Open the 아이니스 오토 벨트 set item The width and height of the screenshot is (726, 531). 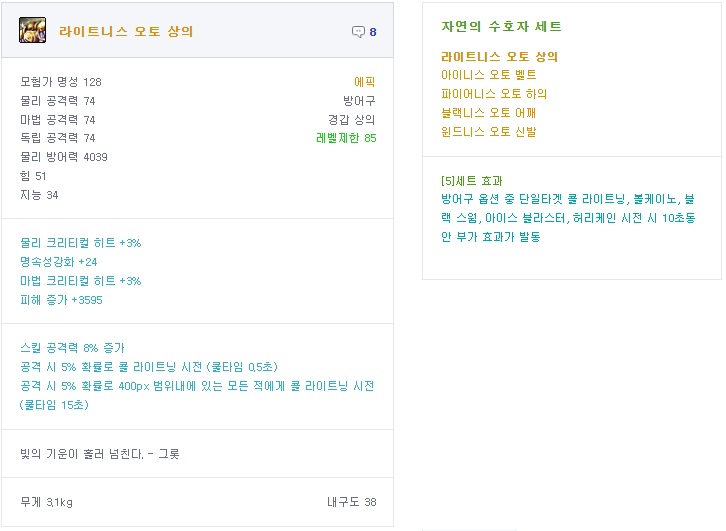coord(488,75)
